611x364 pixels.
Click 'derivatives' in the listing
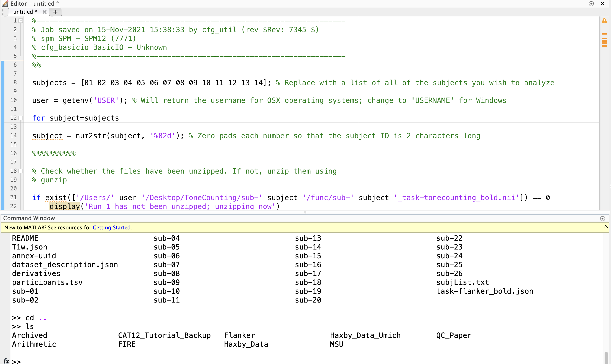(x=36, y=273)
